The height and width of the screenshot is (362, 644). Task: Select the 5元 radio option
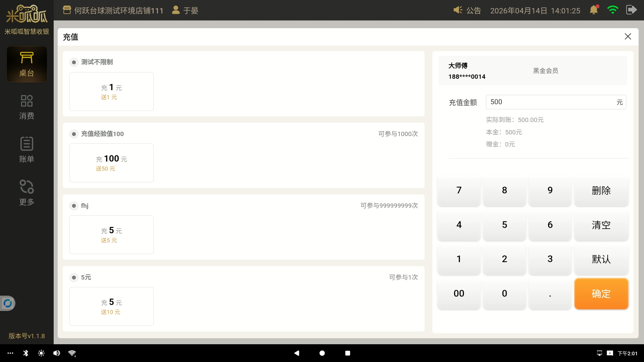pyautogui.click(x=74, y=277)
